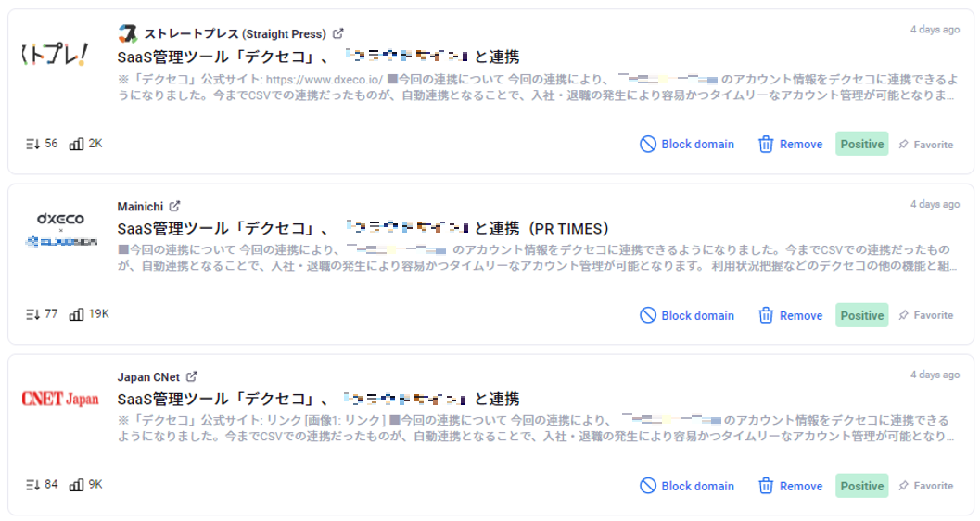Remove the Mainichi article
This screenshot has width=980, height=521.
coord(790,316)
